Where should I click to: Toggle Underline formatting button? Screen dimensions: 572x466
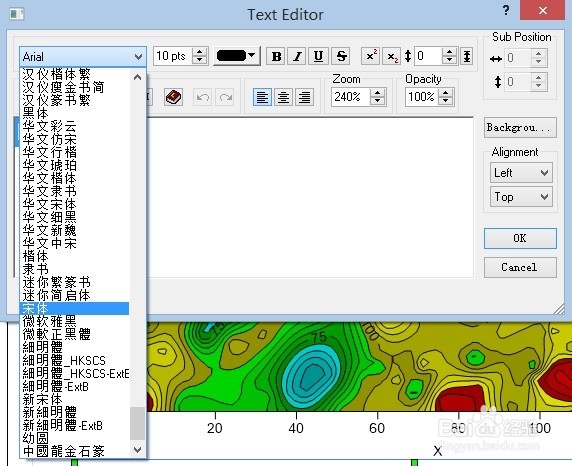click(x=318, y=56)
